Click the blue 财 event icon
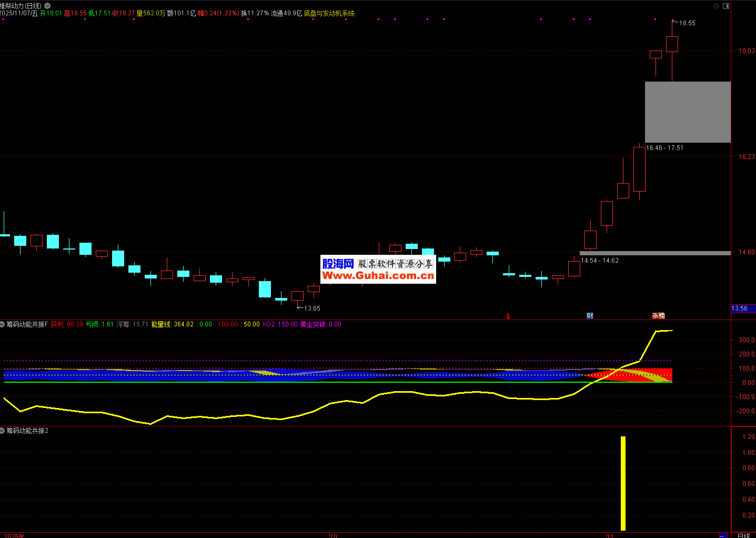 coord(590,316)
